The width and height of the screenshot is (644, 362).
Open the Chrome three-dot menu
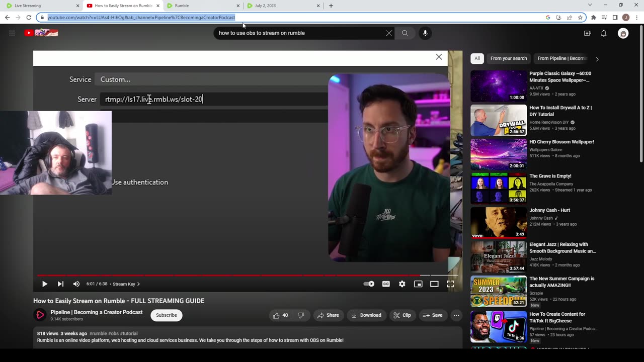point(636,18)
